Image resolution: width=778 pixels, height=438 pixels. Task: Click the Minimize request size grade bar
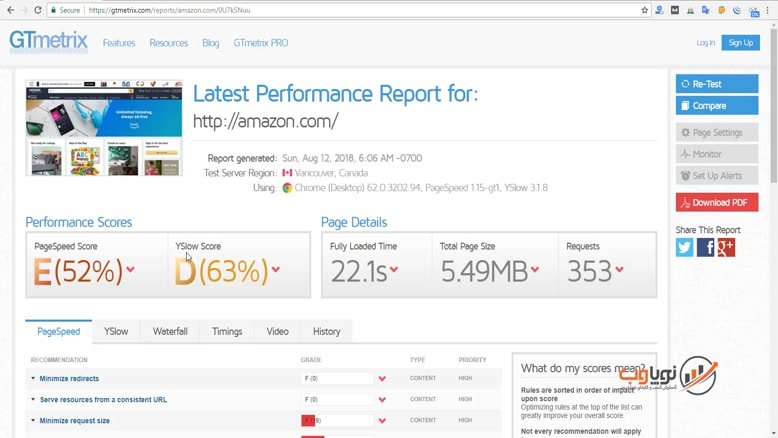(336, 421)
